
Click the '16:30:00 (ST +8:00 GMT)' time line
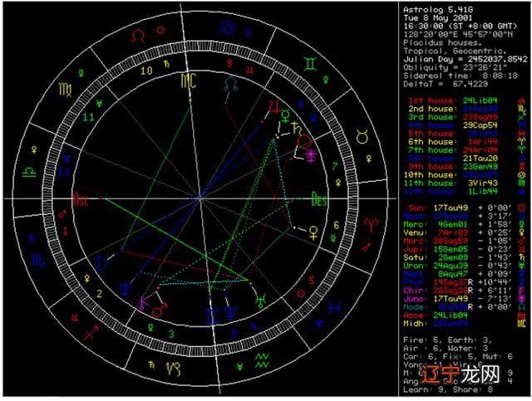(x=461, y=26)
